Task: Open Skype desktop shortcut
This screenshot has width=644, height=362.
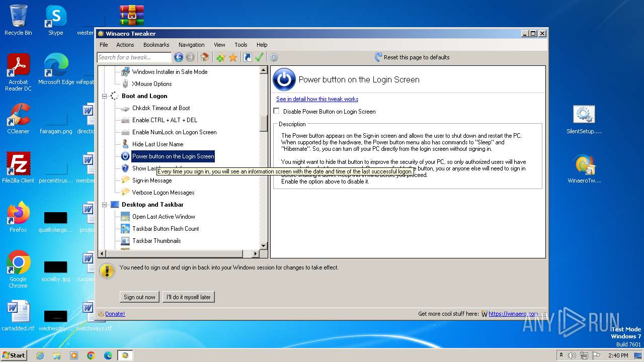Action: coord(55,20)
